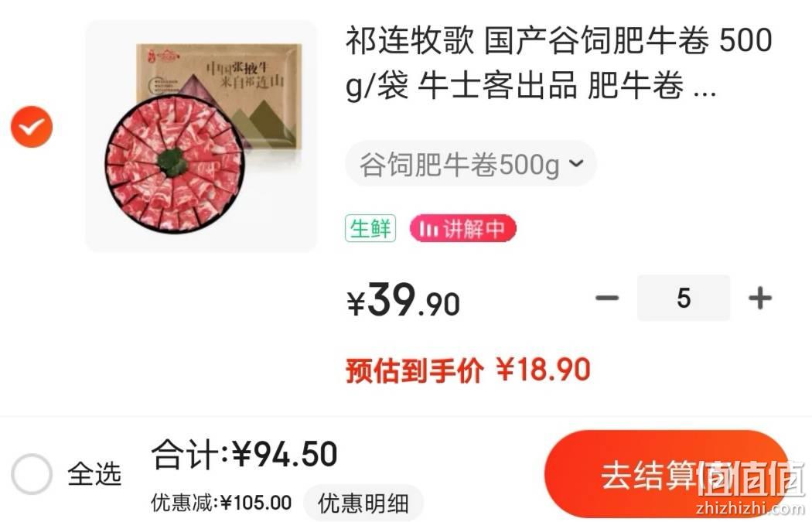Click the 合计 ¥94.50 total amount

[x=244, y=454]
